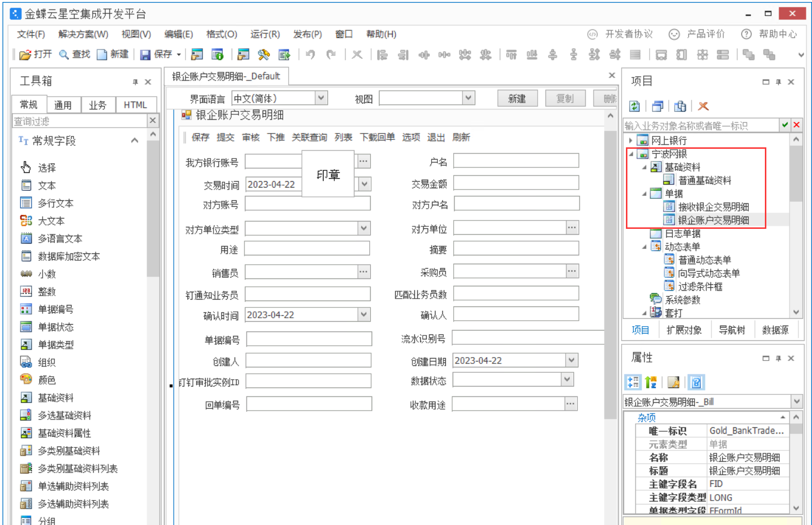812x525 pixels.
Task: Open the 确认时间 date dropdown
Action: point(364,314)
